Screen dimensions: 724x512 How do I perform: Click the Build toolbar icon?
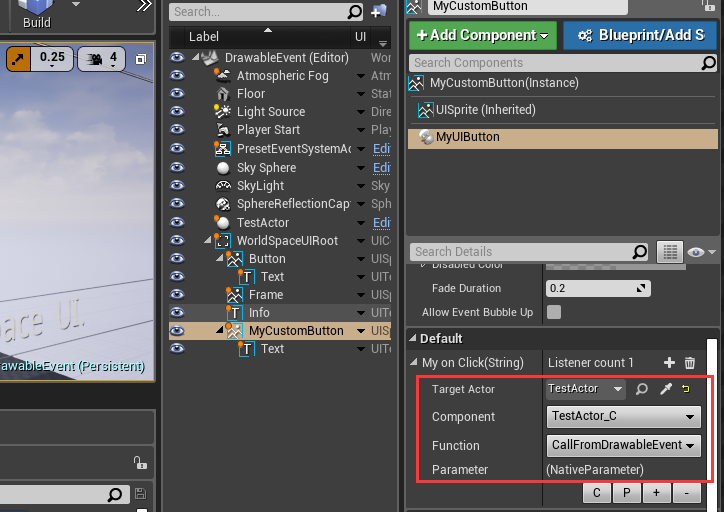pos(37,14)
